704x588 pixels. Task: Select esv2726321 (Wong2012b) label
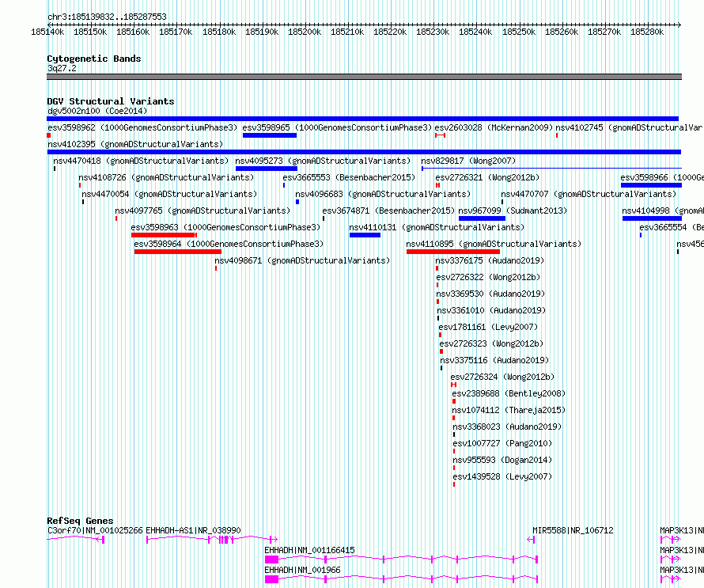point(487,177)
